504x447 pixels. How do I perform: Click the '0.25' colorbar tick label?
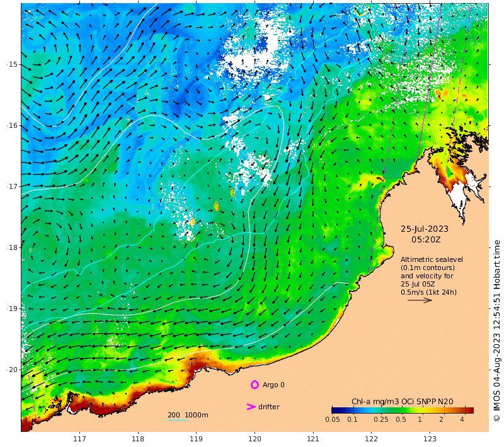(381, 419)
